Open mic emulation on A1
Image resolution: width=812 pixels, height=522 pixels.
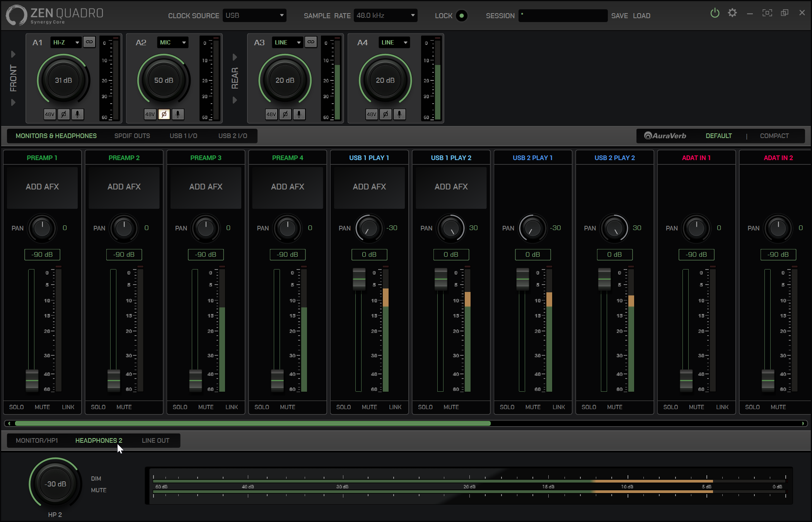[x=77, y=114]
